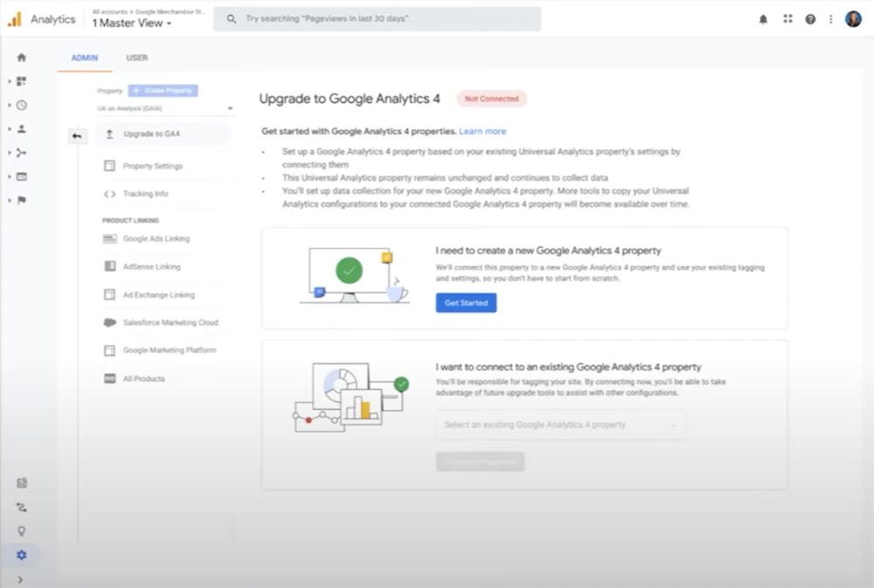874x588 pixels.
Task: Open the Acquisition icon in sidebar
Action: point(21,153)
